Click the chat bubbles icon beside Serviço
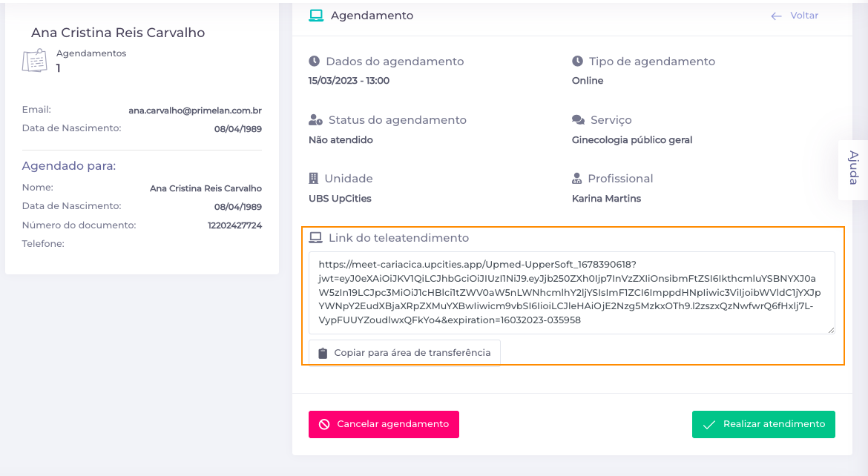Image resolution: width=868 pixels, height=476 pixels. pos(579,119)
